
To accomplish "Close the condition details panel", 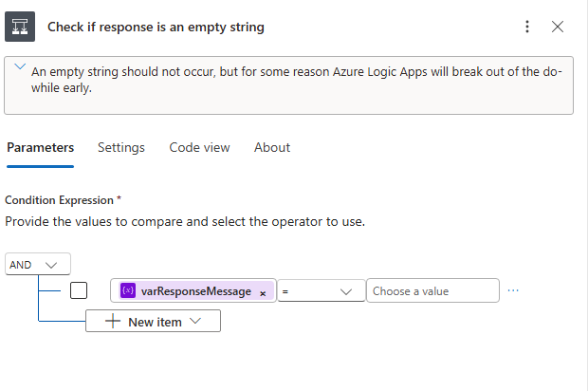I will point(558,27).
